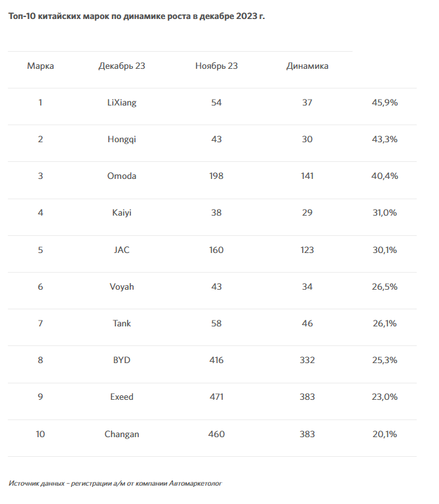Click the Ноябрь 23 column header
The image size is (439, 504).
pos(216,66)
